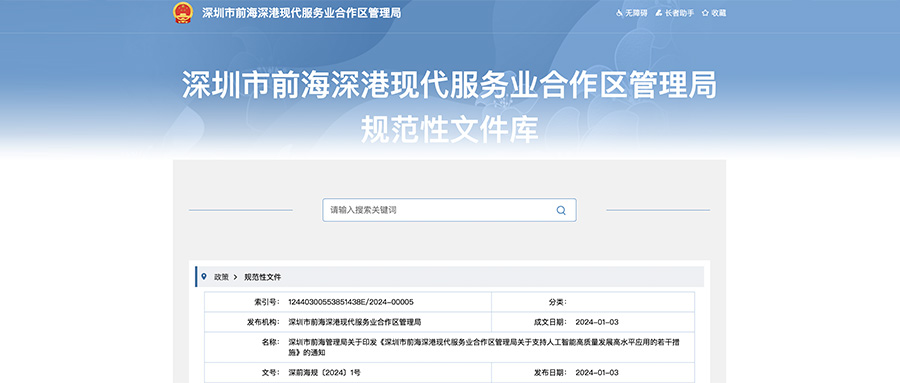The height and width of the screenshot is (383, 900).
Task: Click the 无障碍 wheelchair icon
Action: click(x=619, y=13)
